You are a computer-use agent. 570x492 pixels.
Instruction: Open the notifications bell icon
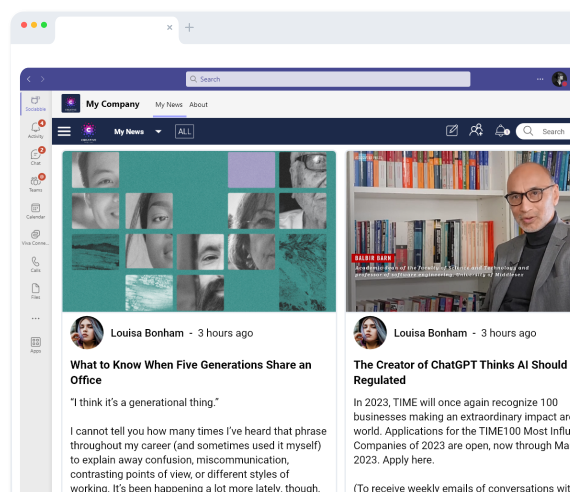502,131
